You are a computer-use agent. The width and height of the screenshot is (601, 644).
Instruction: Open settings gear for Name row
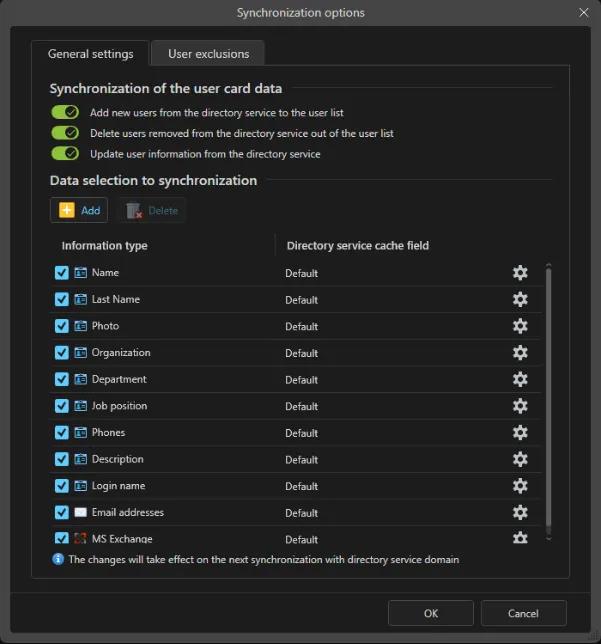point(520,273)
